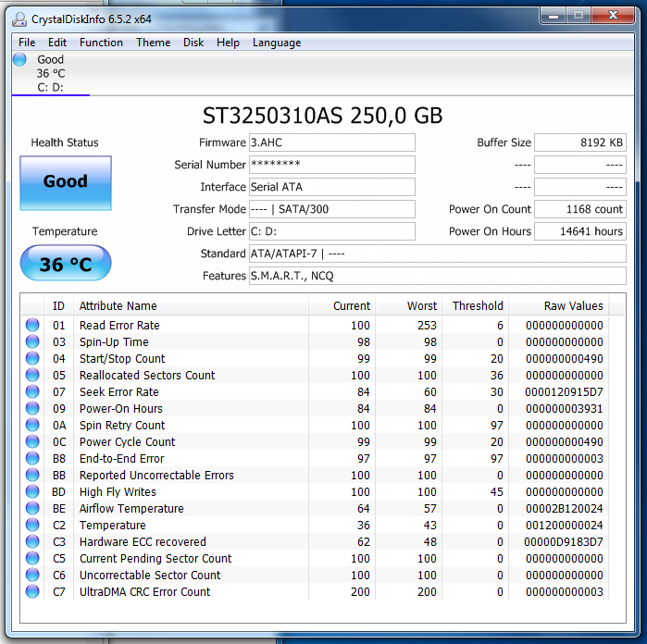Open the Disk menu
647x644 pixels.
(x=193, y=43)
